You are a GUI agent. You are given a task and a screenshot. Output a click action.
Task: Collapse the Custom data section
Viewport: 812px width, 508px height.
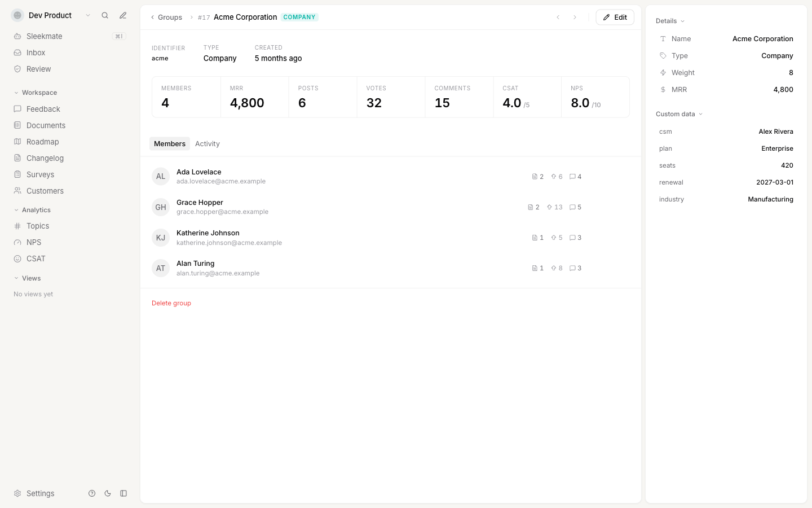679,114
